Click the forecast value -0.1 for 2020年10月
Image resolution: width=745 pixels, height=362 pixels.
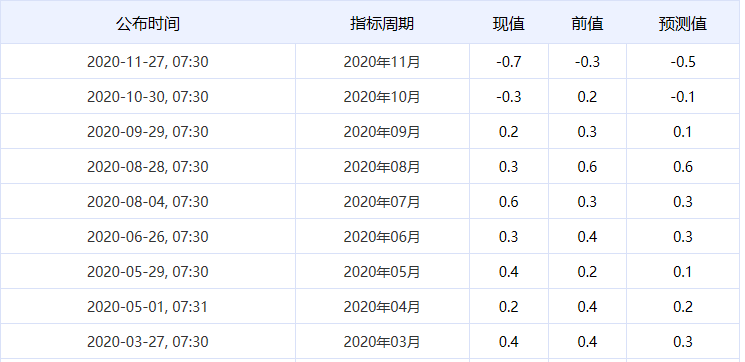(x=683, y=97)
